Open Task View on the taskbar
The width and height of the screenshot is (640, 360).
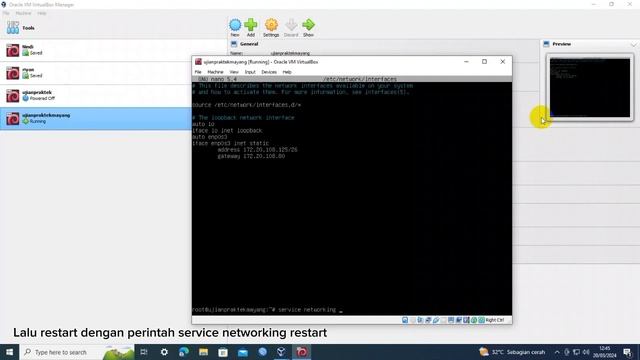click(144, 352)
